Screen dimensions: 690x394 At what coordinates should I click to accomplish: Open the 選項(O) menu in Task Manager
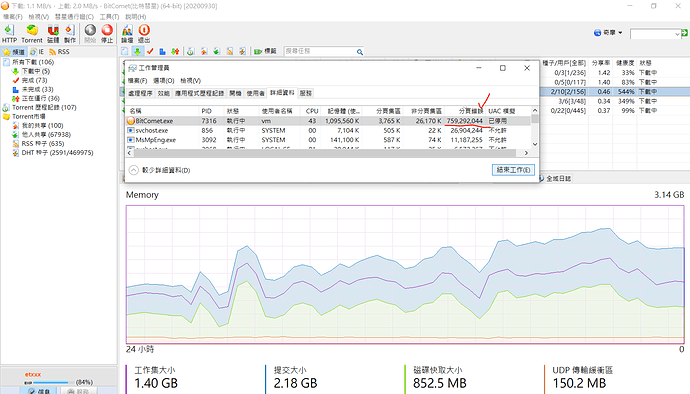[x=163, y=81]
